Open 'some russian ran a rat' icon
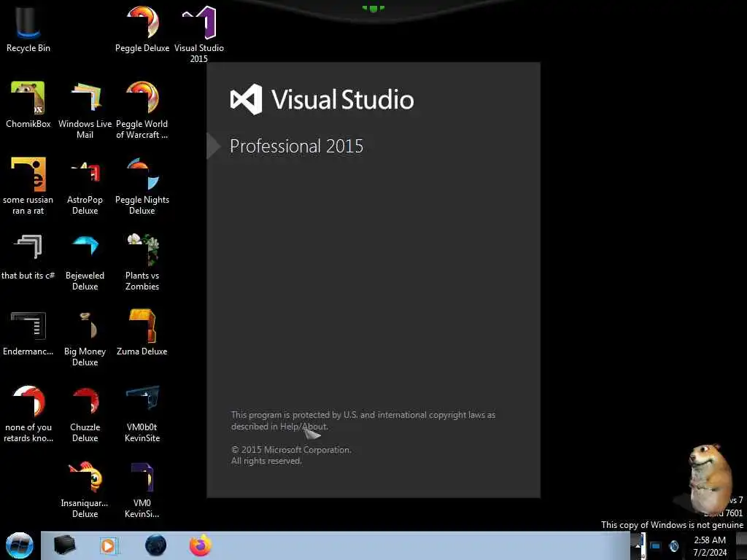 pyautogui.click(x=28, y=186)
